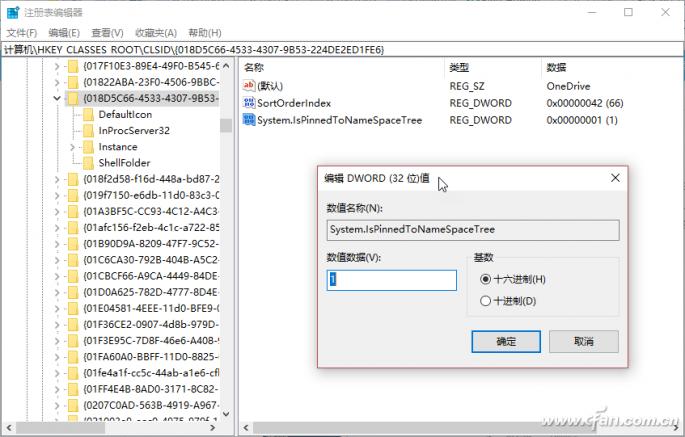Click the registry path address bar
The image size is (685, 437).
(342, 49)
